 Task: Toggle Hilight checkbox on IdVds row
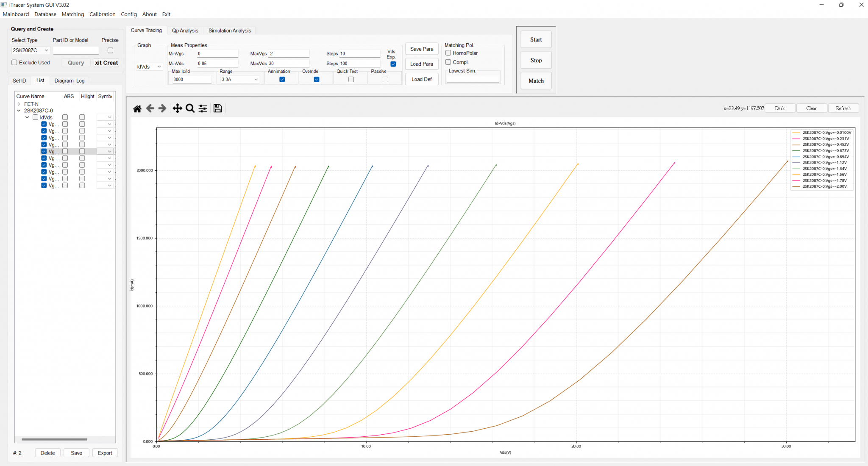pyautogui.click(x=82, y=117)
